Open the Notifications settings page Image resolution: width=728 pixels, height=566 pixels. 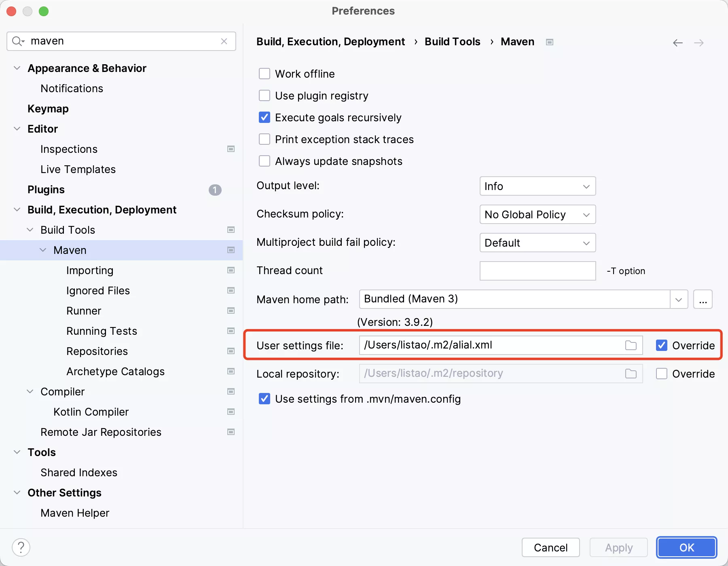coord(72,89)
